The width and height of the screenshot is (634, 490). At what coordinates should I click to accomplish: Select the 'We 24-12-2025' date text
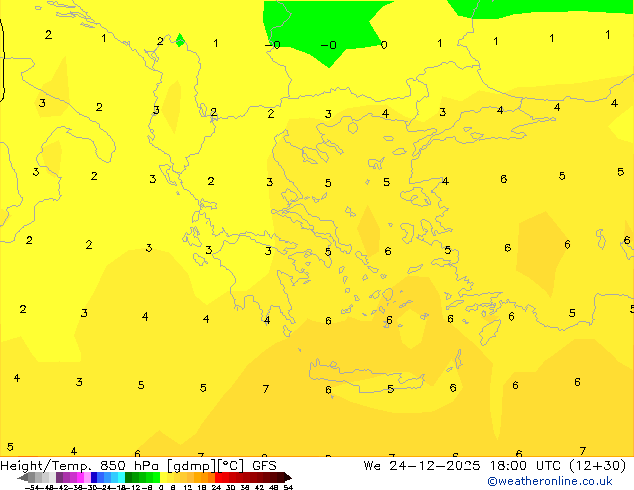pos(422,466)
